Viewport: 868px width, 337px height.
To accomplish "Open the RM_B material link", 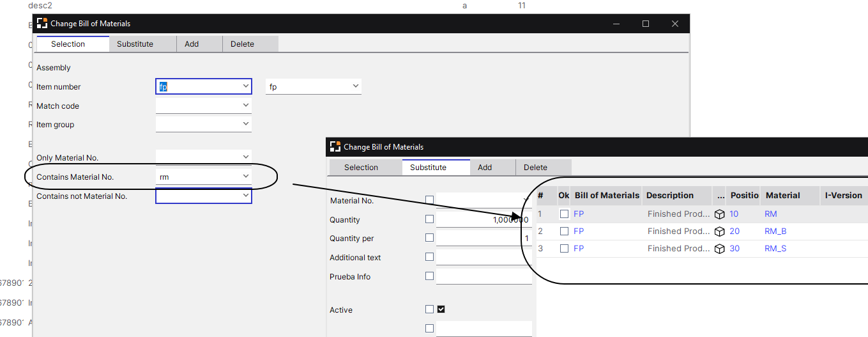I will coord(775,231).
